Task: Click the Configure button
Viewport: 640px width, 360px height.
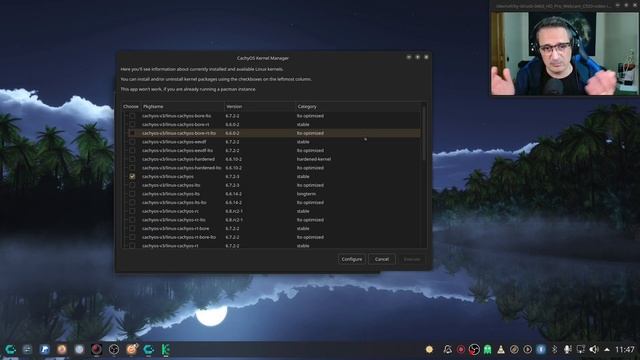Action: 351,259
